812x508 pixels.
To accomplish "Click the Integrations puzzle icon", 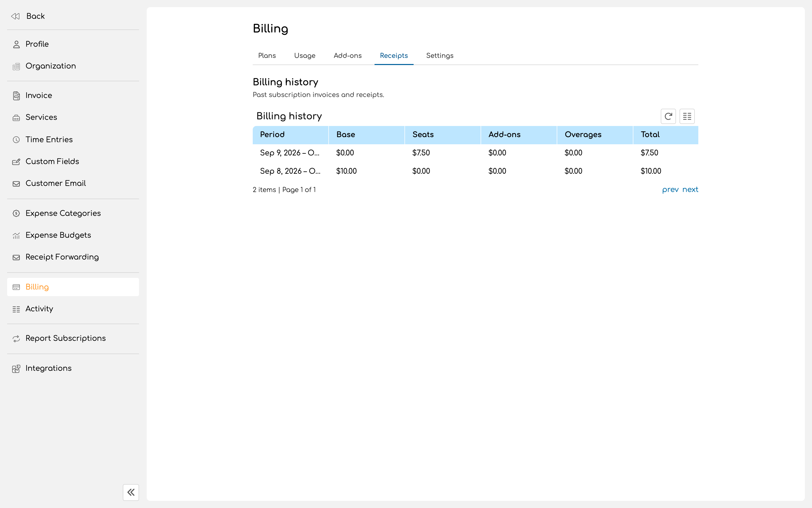I will click(16, 369).
